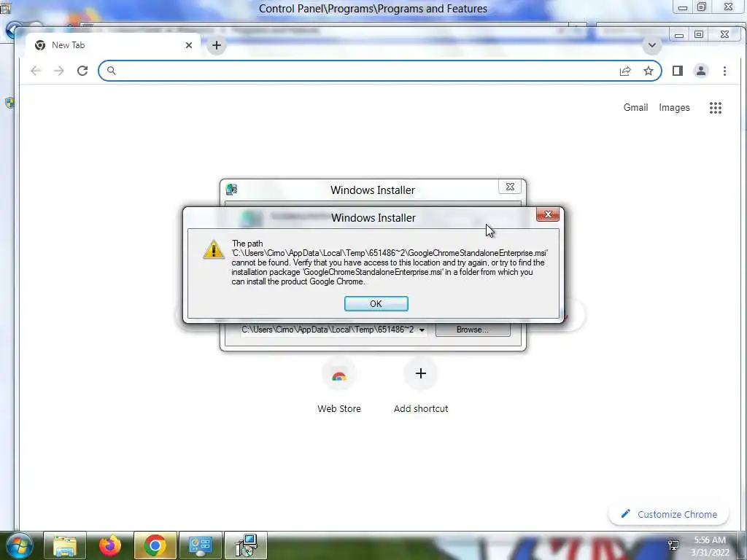Click the network tray icon
This screenshot has width=747, height=560.
tap(673, 545)
